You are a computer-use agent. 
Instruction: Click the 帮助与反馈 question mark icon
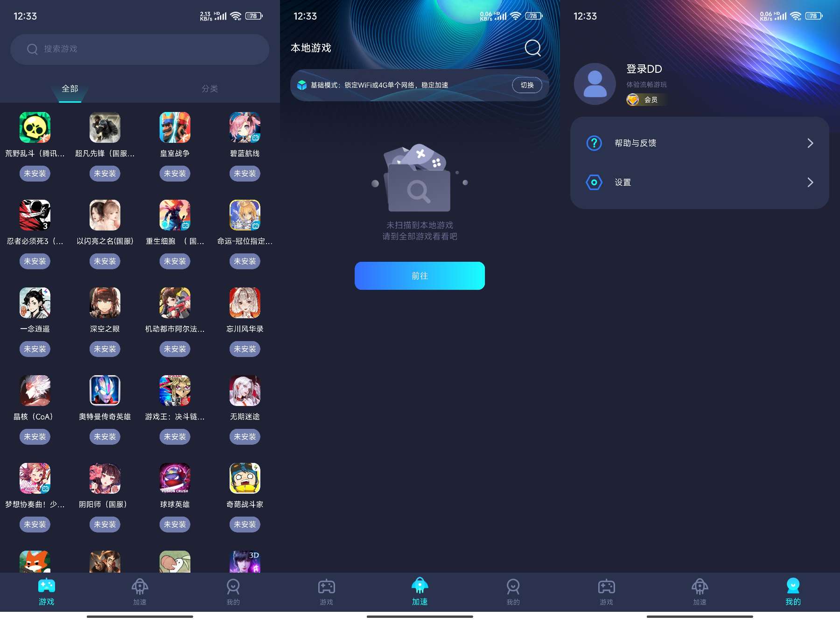(594, 143)
